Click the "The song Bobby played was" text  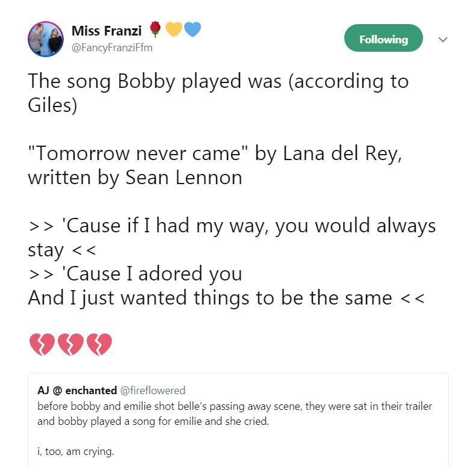tap(155, 81)
